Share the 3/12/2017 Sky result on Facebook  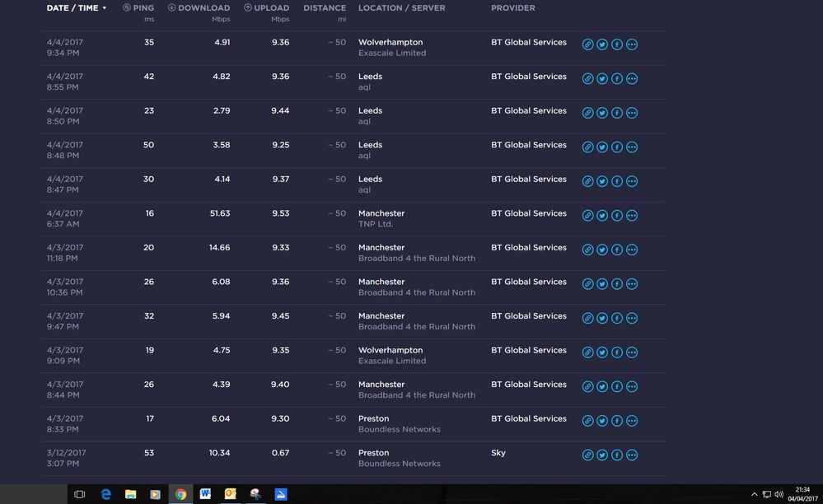pyautogui.click(x=617, y=455)
